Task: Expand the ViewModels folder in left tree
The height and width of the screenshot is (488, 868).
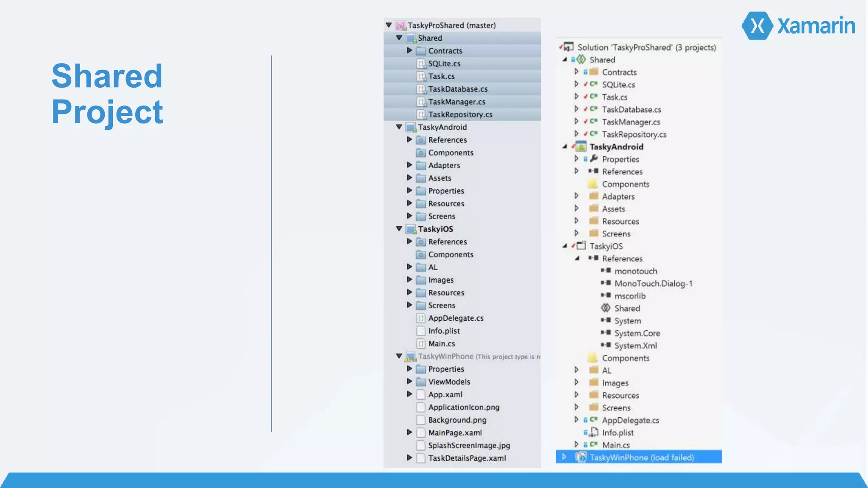Action: coord(409,381)
